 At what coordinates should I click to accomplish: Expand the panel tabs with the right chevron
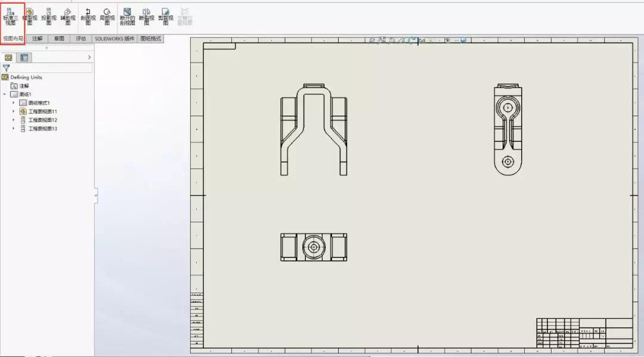[89, 58]
